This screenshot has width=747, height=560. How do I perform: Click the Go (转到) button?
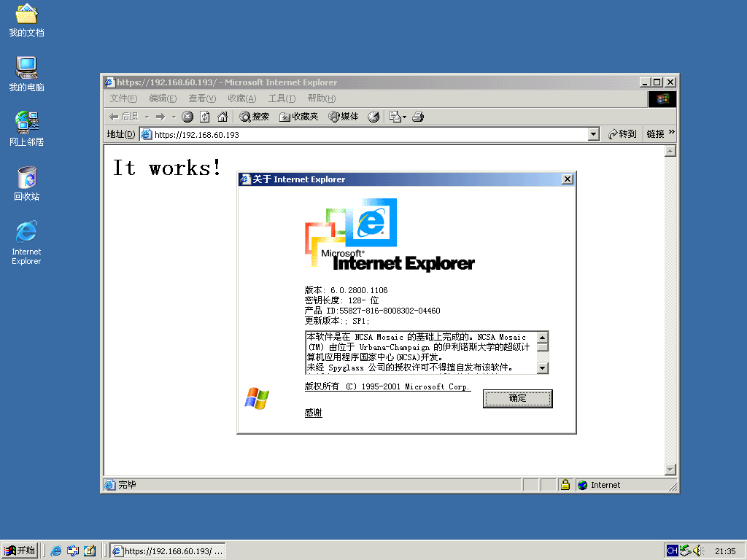(622, 134)
